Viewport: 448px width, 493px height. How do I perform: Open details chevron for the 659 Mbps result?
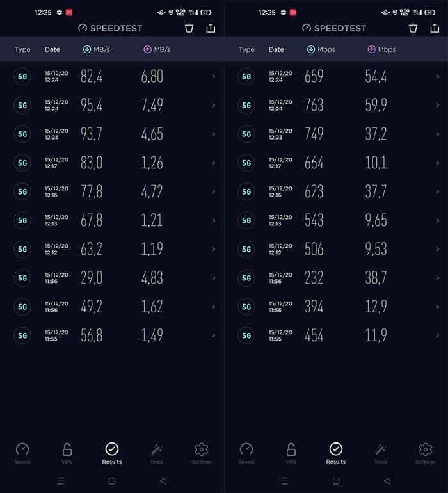pyautogui.click(x=438, y=76)
